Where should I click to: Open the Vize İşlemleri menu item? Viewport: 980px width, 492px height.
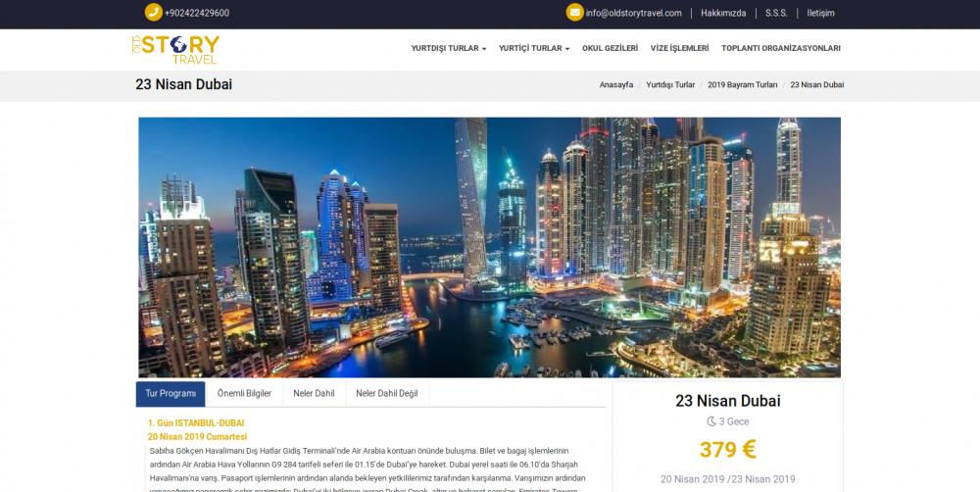pyautogui.click(x=679, y=48)
